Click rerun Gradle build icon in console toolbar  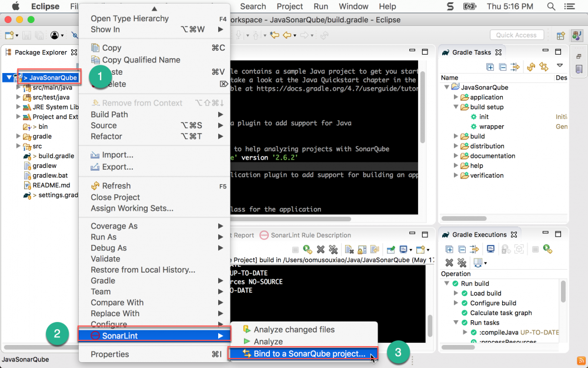[308, 249]
